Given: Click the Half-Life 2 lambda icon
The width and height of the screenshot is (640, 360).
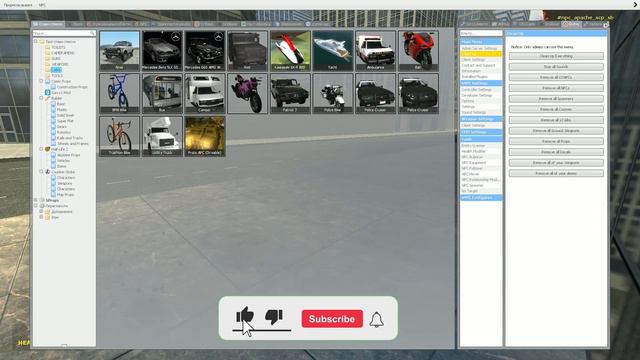Looking at the screenshot, I should tap(47, 149).
